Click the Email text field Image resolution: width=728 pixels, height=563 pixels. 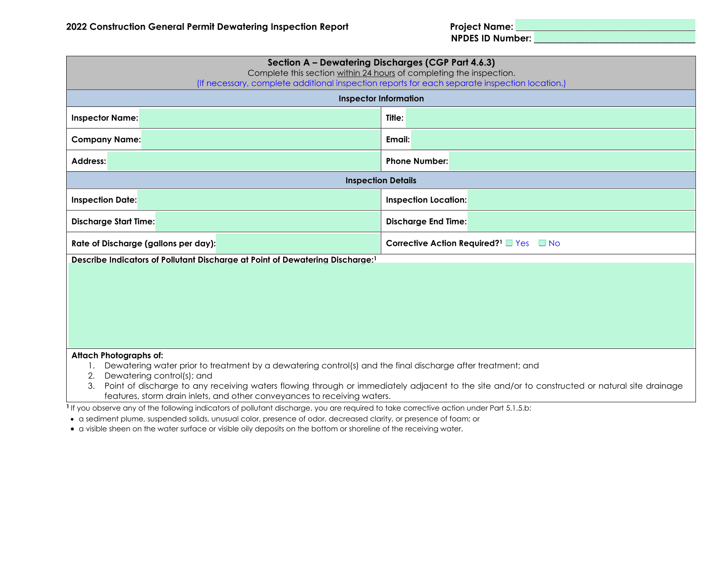(552, 140)
